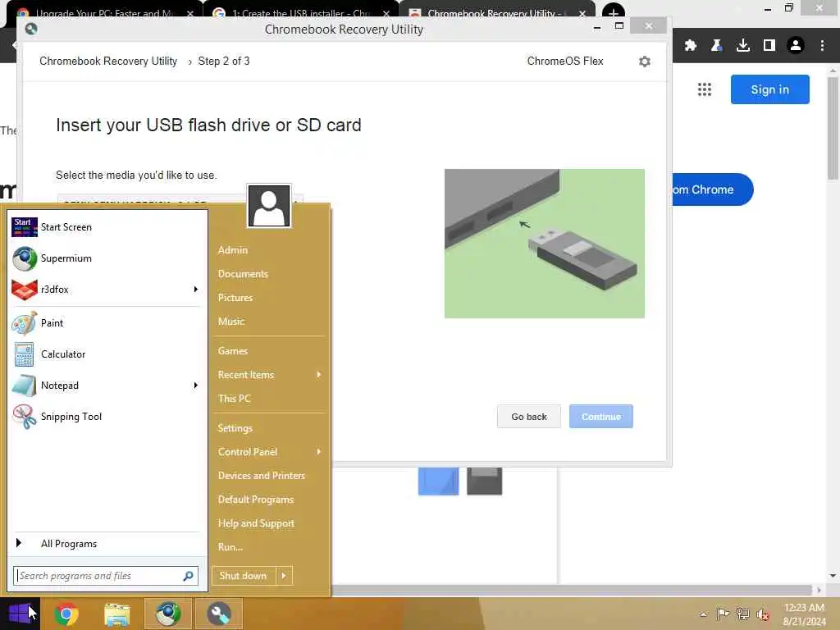This screenshot has width=840, height=630.
Task: Expand Notepad recent files arrow
Action: [195, 386]
